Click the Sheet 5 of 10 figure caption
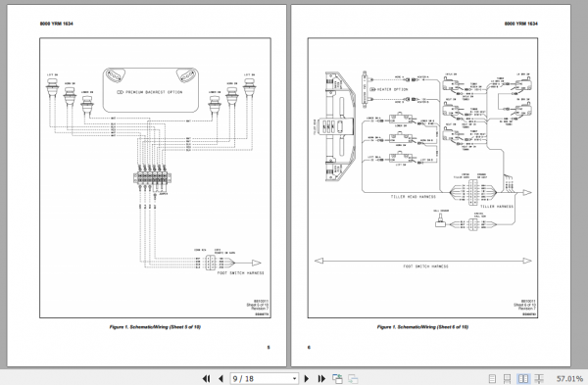The width and height of the screenshot is (588, 385). (x=155, y=327)
